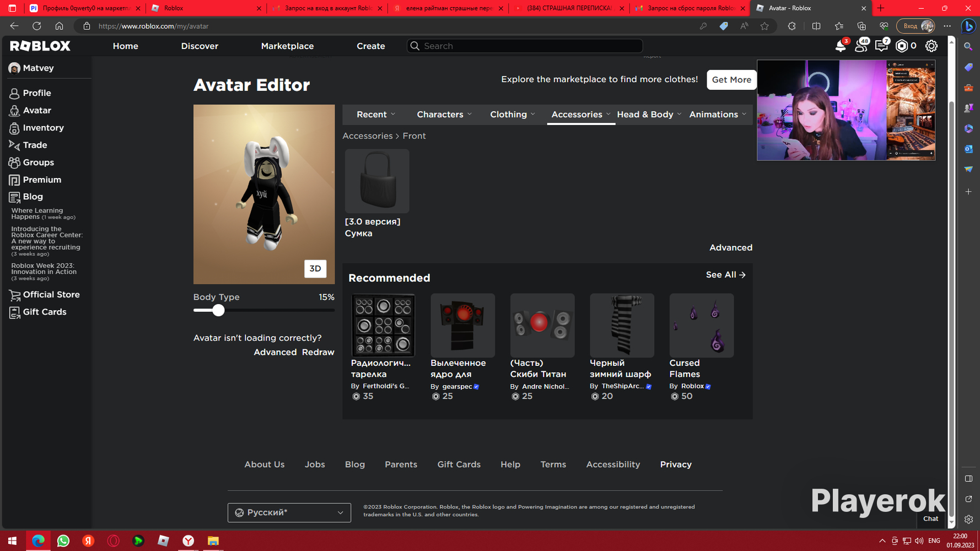980x551 pixels.
Task: Click the Roblox logo
Action: 40,46
